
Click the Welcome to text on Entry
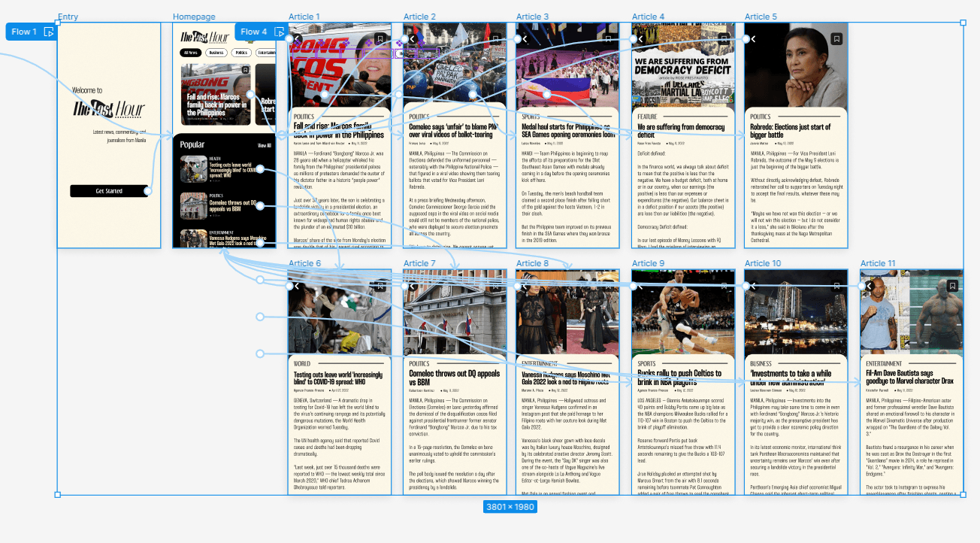point(87,90)
